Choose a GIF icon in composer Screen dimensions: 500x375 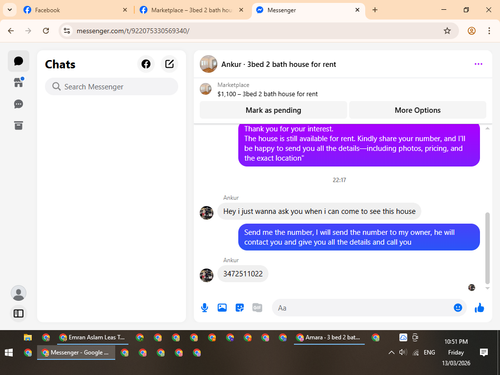(x=257, y=308)
